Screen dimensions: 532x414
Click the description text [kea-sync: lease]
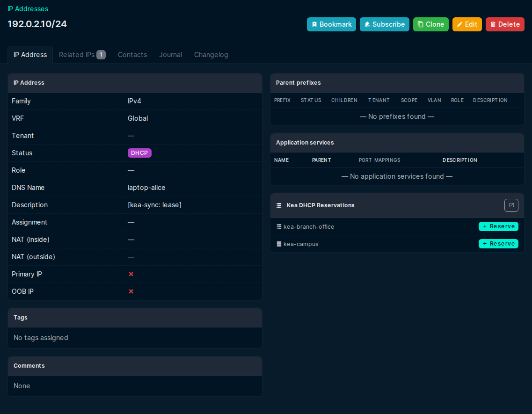tap(154, 205)
